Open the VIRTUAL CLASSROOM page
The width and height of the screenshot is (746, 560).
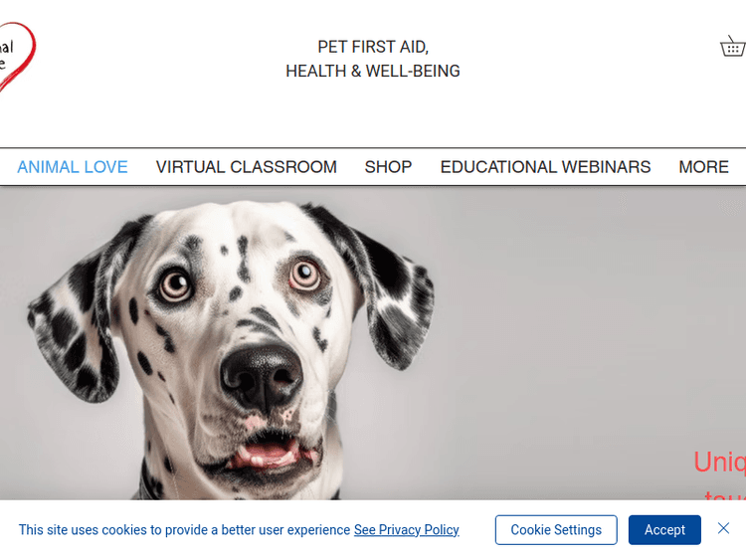pos(246,167)
